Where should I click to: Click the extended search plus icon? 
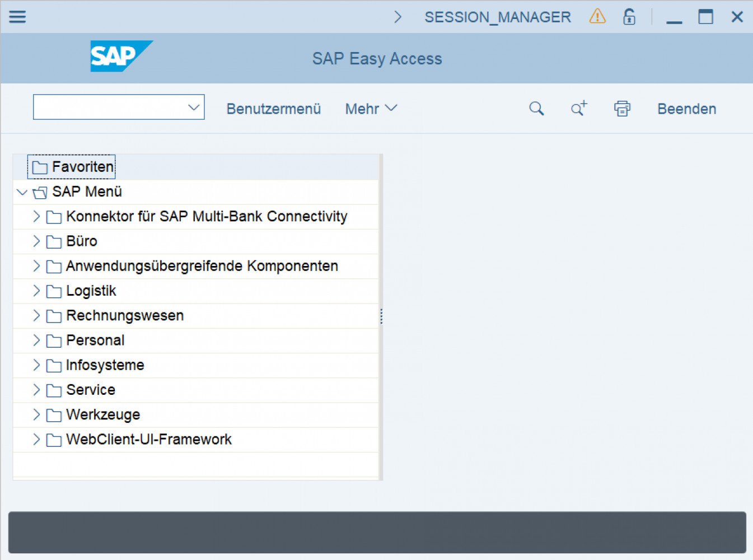[579, 108]
